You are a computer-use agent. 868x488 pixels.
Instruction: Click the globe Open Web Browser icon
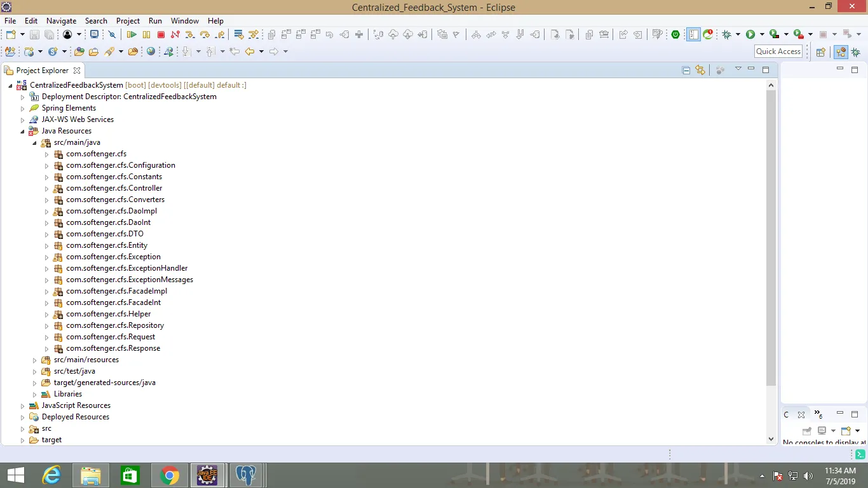(151, 51)
